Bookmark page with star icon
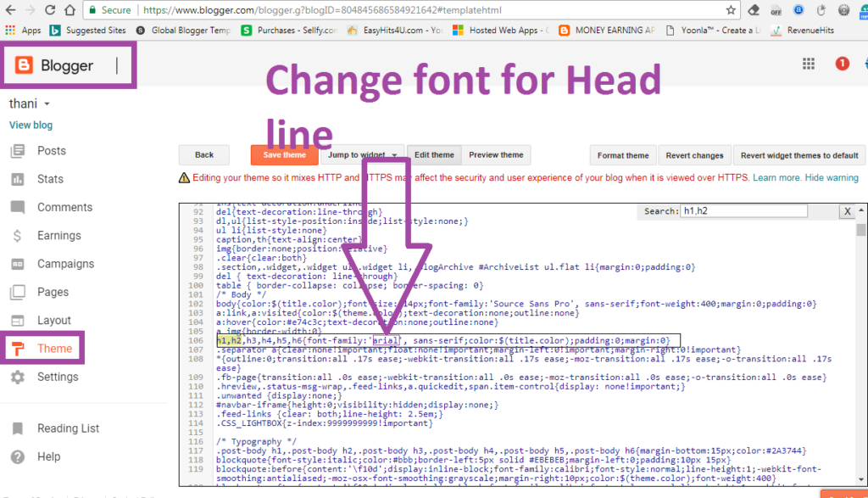This screenshot has width=868, height=498. [x=731, y=10]
